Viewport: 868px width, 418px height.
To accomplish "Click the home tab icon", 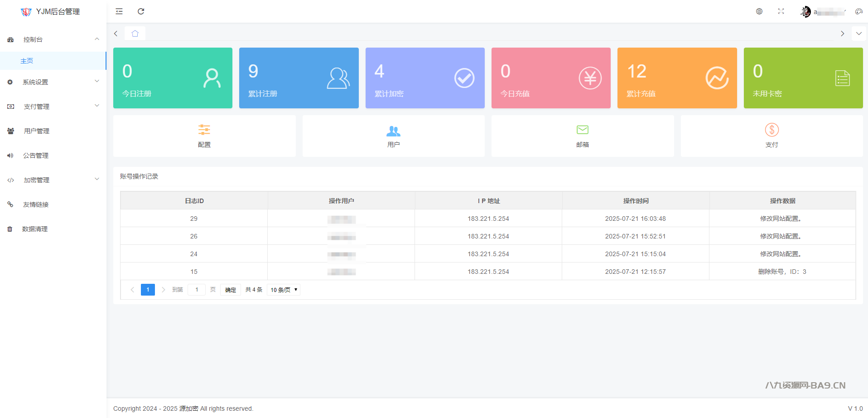I will pyautogui.click(x=135, y=34).
